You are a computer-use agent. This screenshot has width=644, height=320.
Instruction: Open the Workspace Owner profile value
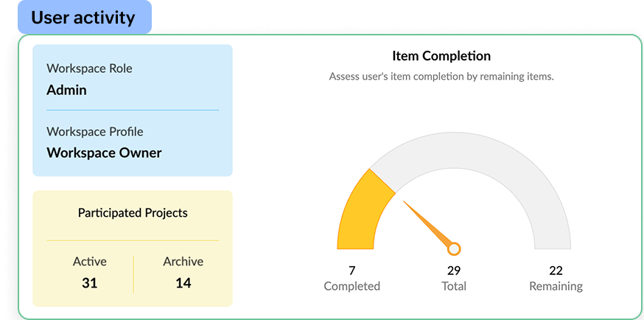(104, 153)
